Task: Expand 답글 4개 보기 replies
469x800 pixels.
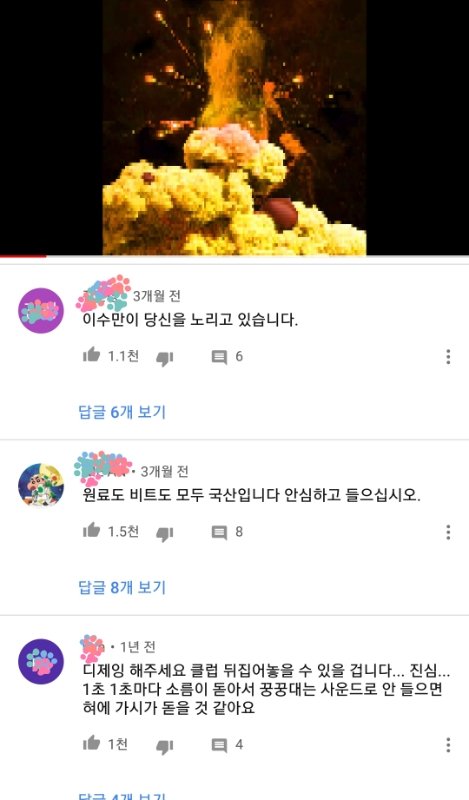Action: tap(122, 796)
